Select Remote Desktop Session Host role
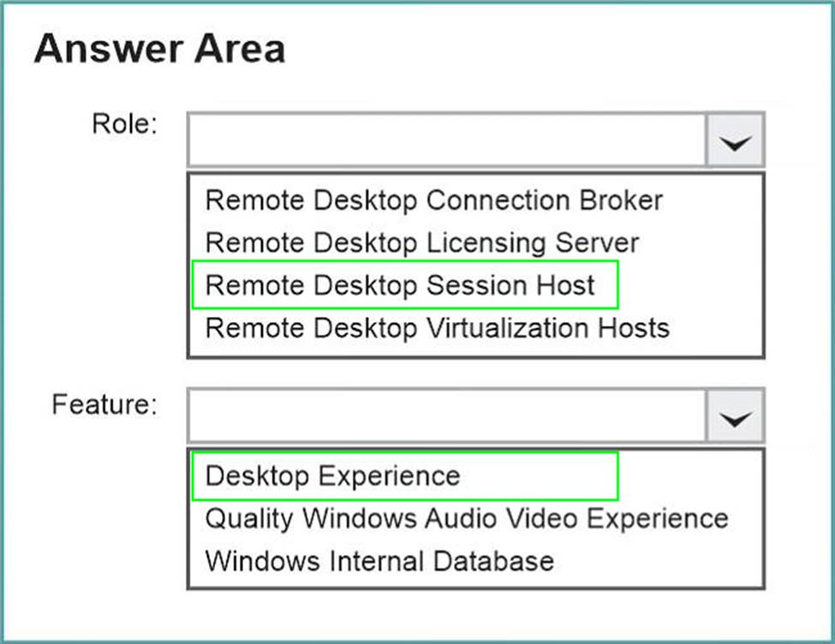 click(400, 284)
